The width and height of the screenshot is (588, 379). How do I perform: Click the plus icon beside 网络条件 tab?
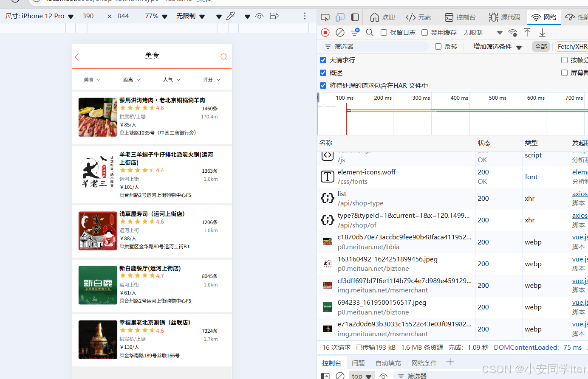point(450,362)
